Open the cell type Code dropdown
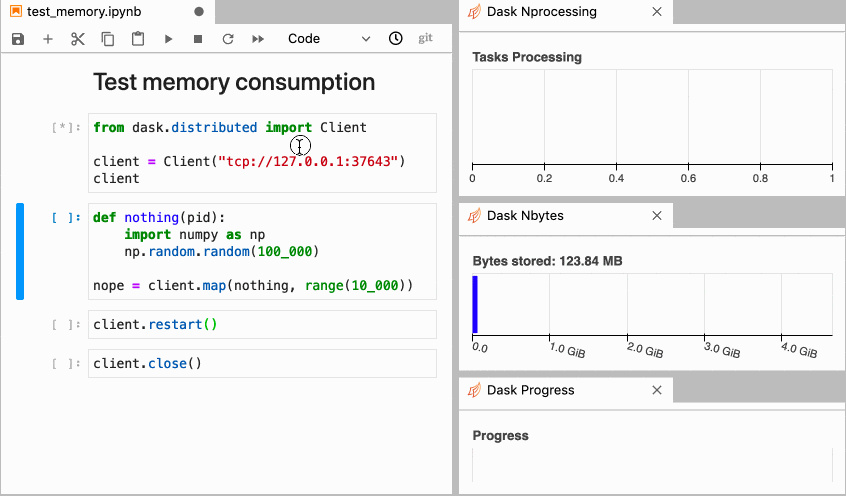Screen dimensions: 846x496 point(328,39)
